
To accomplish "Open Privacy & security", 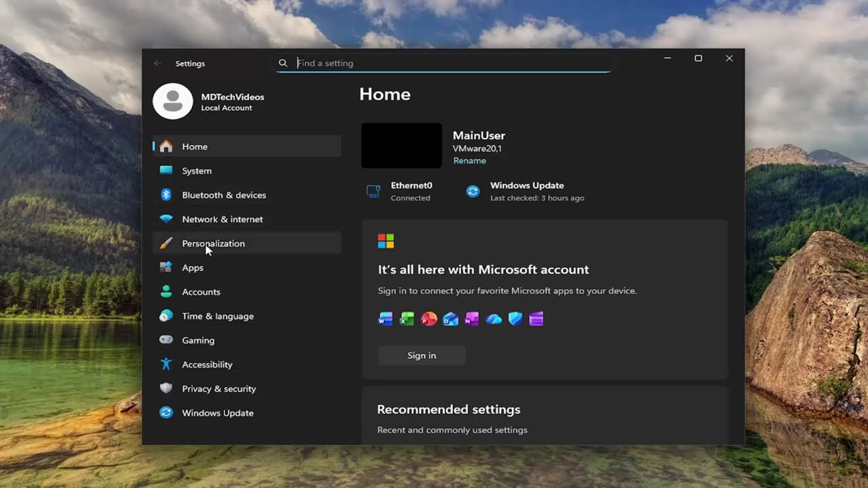I will pos(247,388).
